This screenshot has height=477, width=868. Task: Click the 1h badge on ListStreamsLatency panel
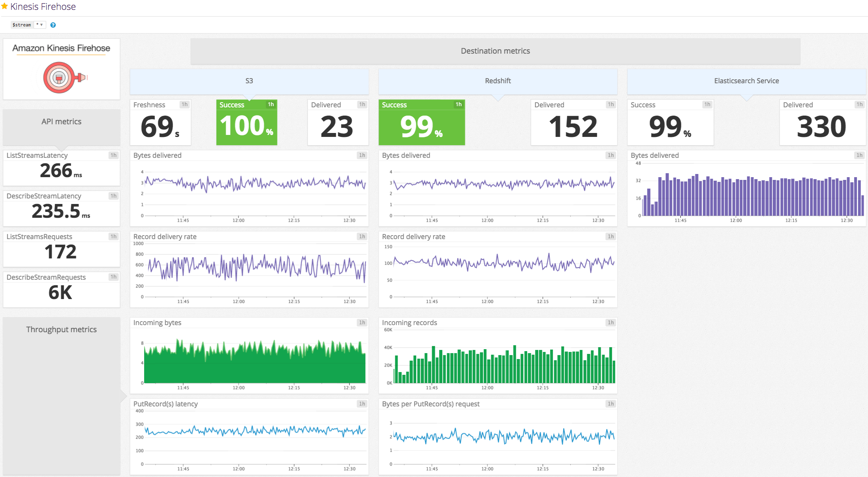(114, 155)
